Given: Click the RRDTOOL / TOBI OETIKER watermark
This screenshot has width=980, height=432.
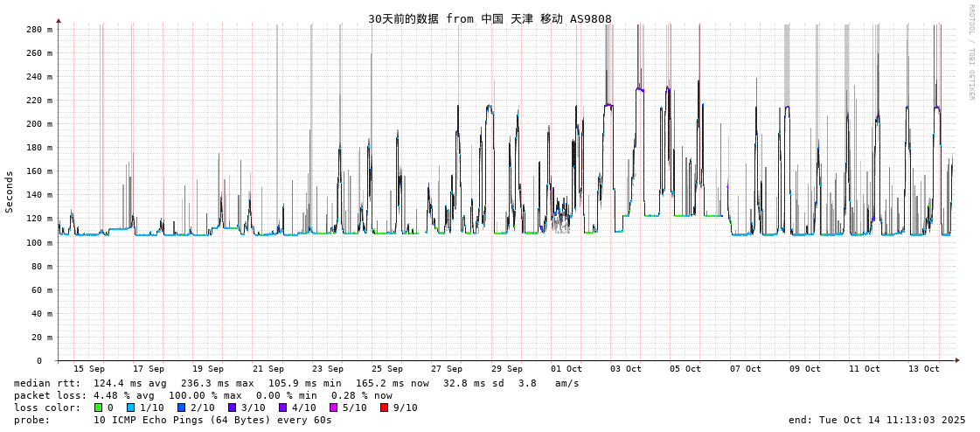Looking at the screenshot, I should 970,52.
